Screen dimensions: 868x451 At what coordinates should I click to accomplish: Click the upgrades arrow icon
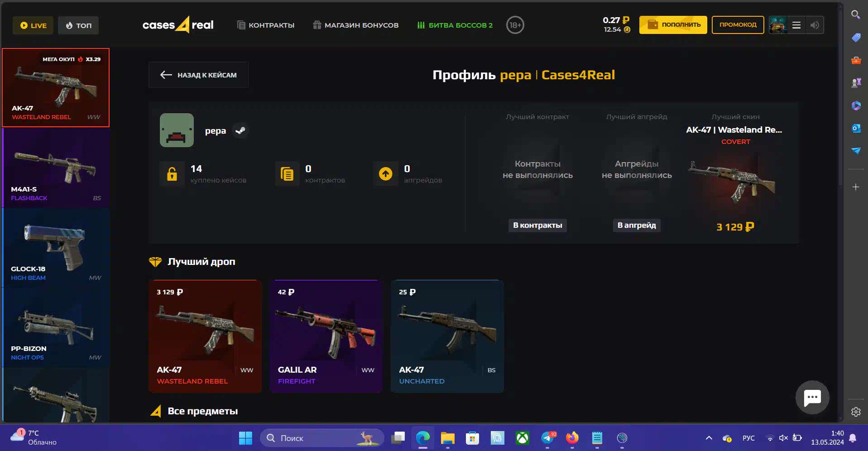pyautogui.click(x=386, y=174)
